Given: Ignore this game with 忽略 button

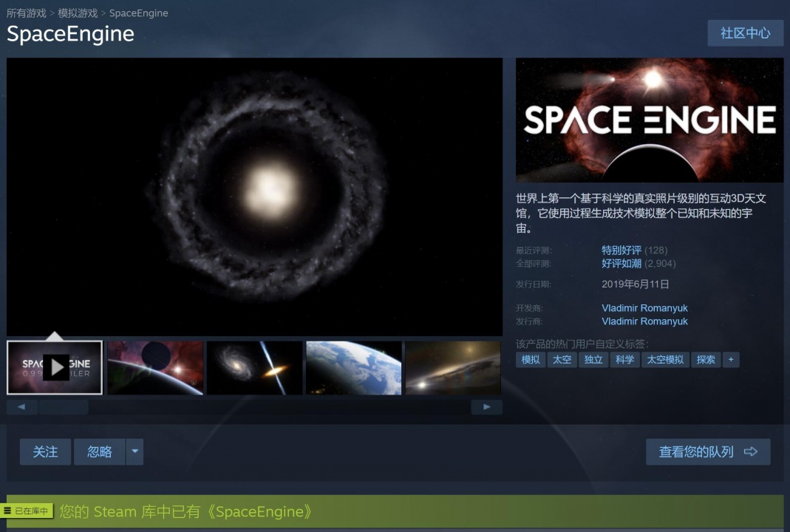Looking at the screenshot, I should (100, 451).
